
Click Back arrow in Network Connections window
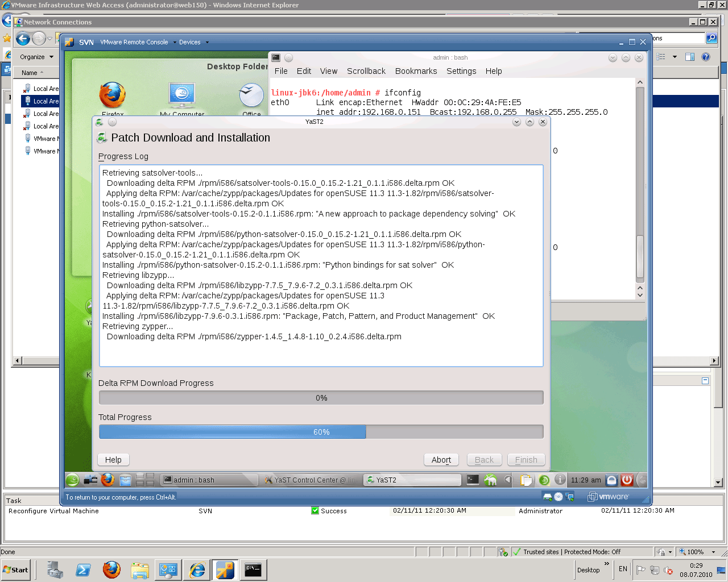23,39
